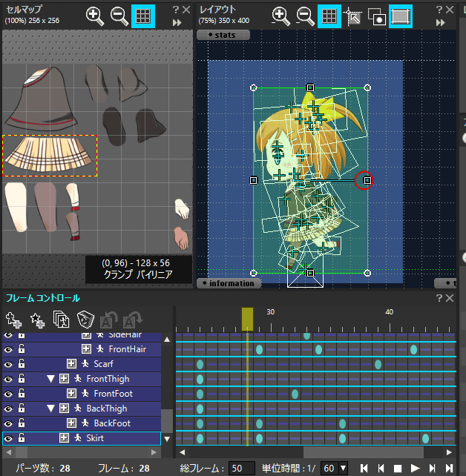Collapse the FrontThigh tree node

point(50,379)
